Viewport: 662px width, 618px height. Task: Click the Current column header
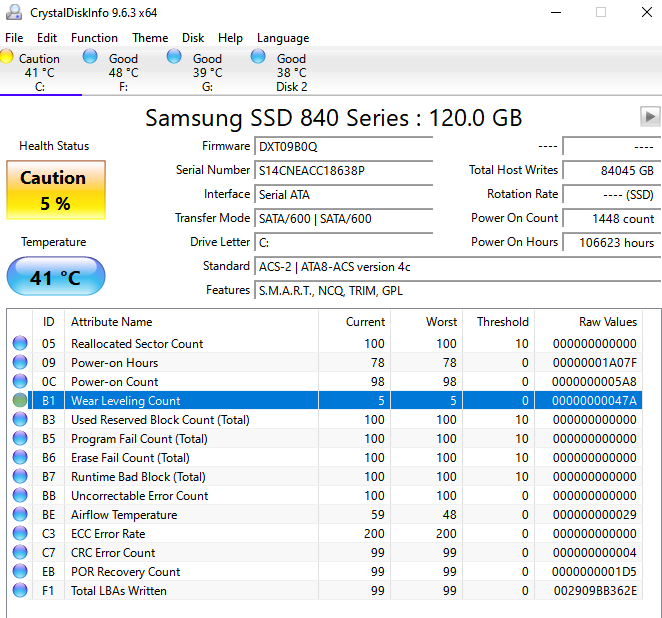click(355, 322)
